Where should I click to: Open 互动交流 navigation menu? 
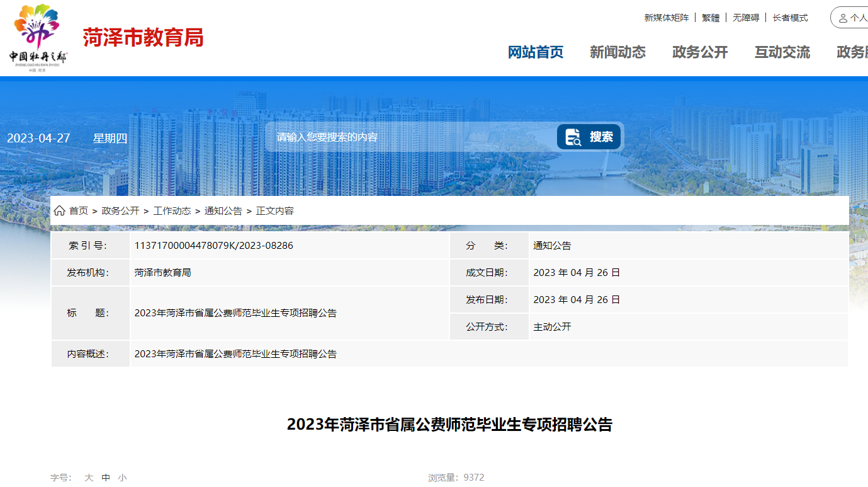(x=782, y=52)
